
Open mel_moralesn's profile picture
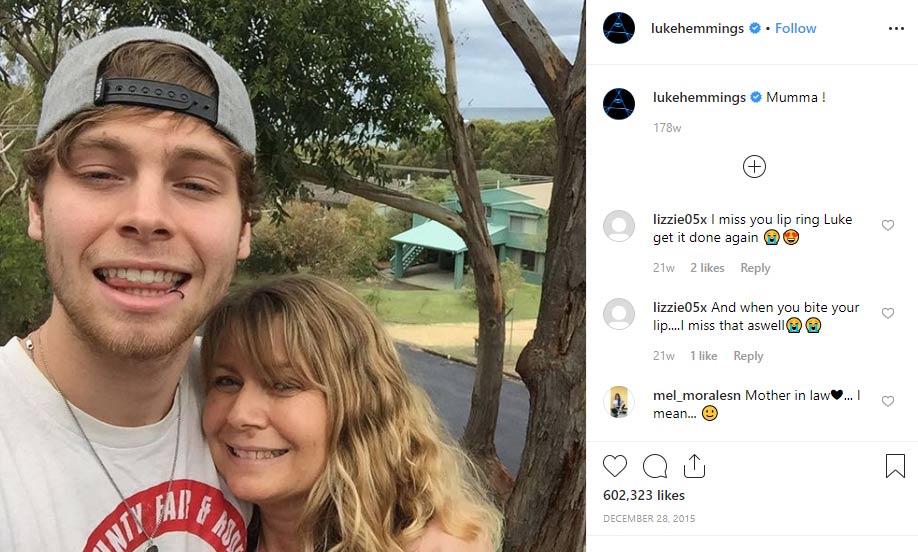pos(619,402)
